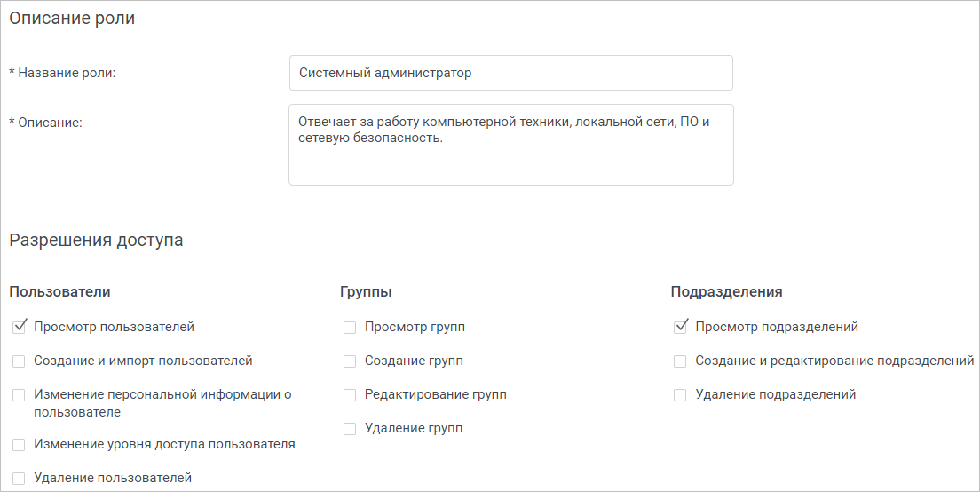Enable Создание и редактирование подразделений
This screenshot has width=980, height=492.
(x=680, y=361)
